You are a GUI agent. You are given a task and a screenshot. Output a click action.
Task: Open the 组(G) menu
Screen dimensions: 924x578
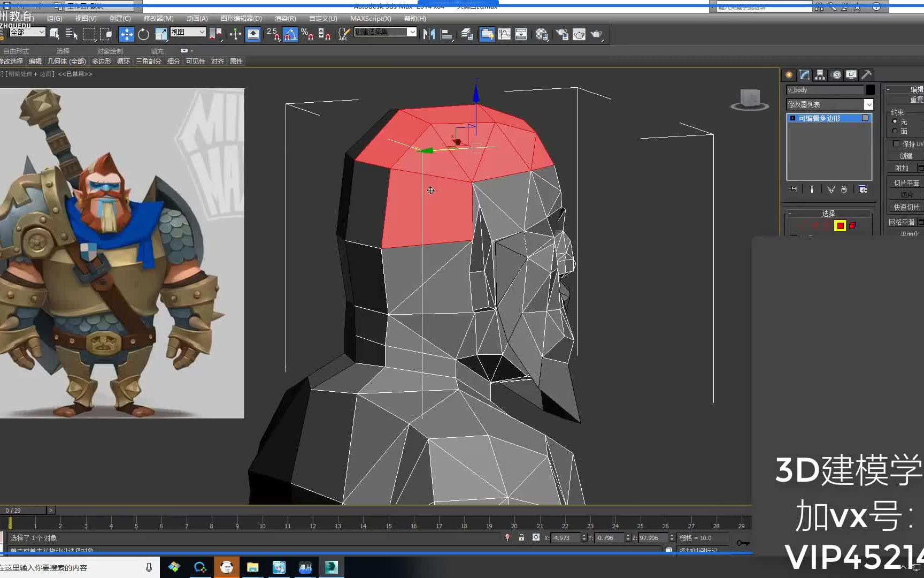coord(55,19)
